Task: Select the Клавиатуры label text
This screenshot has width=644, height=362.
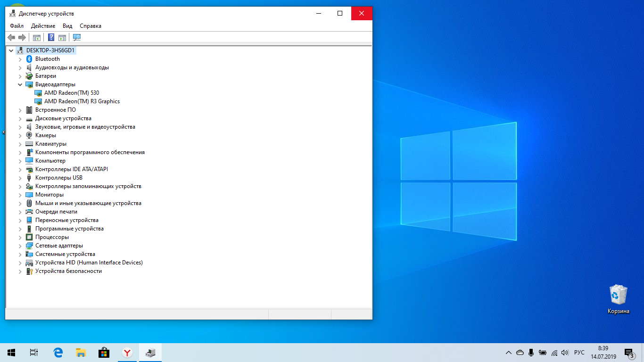Action: click(x=51, y=144)
